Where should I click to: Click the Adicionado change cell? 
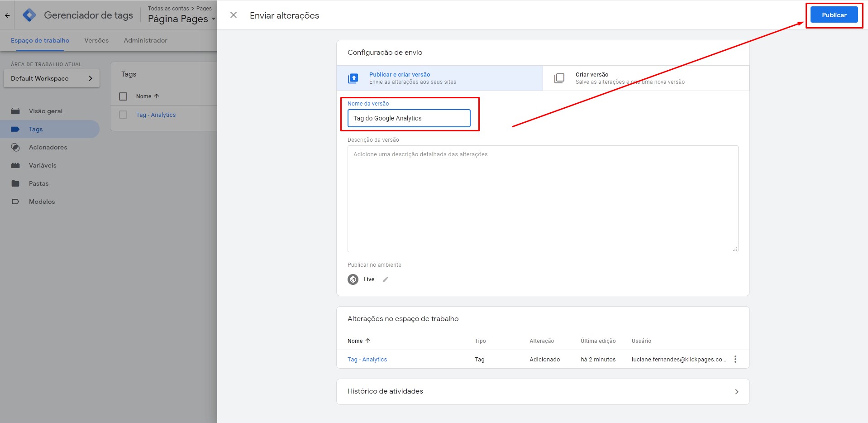click(544, 360)
